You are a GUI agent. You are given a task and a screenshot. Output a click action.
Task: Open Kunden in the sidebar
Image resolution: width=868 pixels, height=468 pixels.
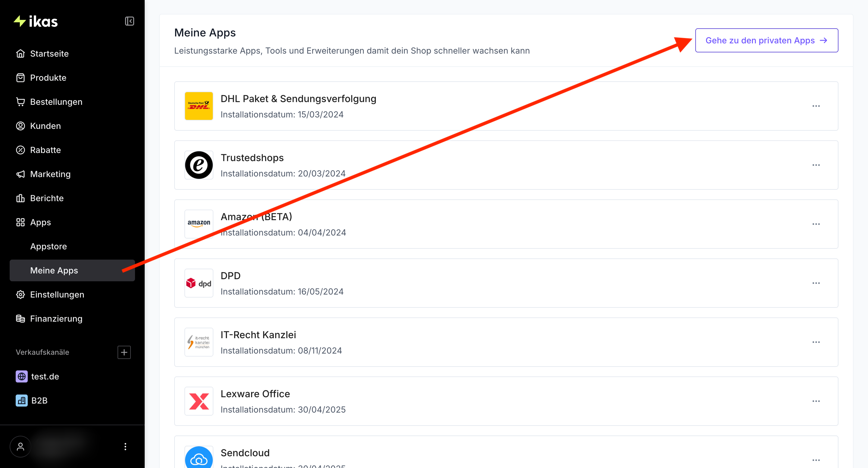click(72, 126)
